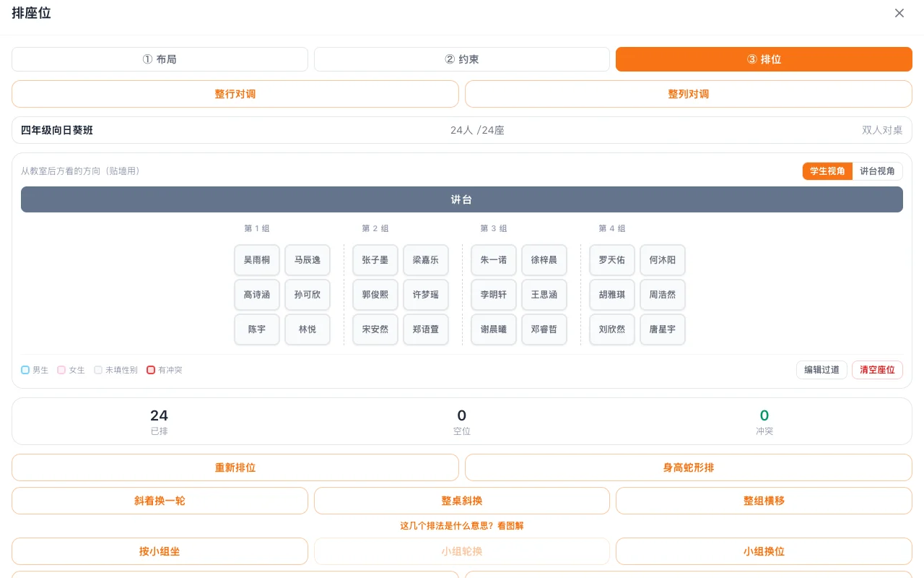Select seat of 邓睿哲
The height and width of the screenshot is (578, 924).
tap(544, 329)
